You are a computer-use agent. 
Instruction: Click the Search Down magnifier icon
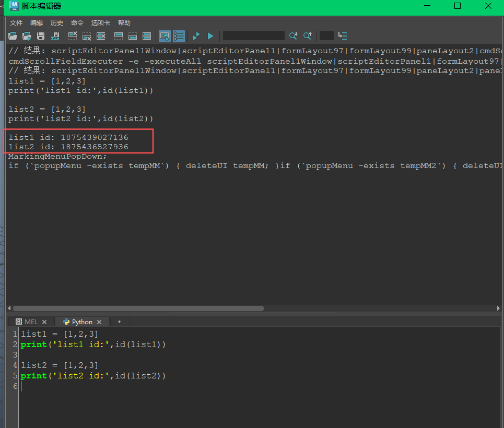(293, 36)
